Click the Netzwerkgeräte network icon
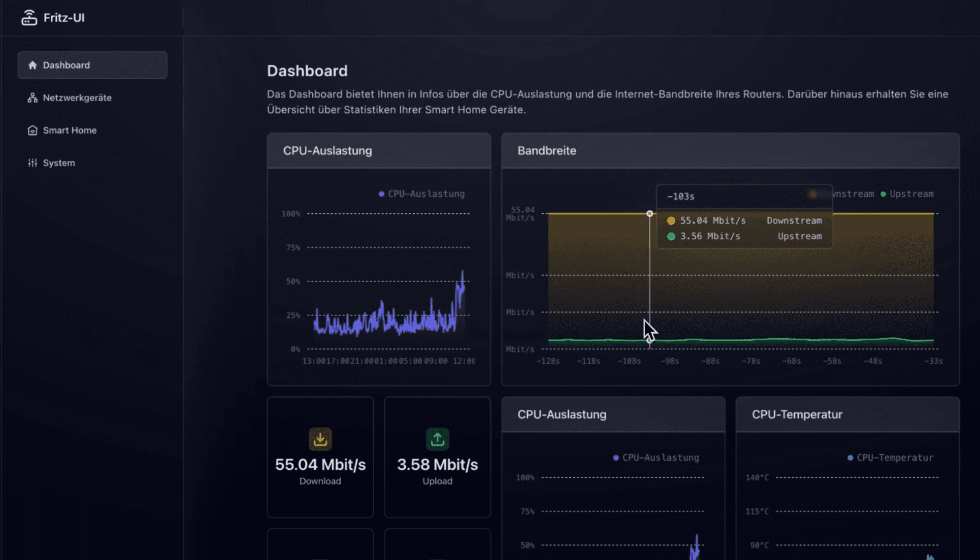980x560 pixels. pos(32,97)
